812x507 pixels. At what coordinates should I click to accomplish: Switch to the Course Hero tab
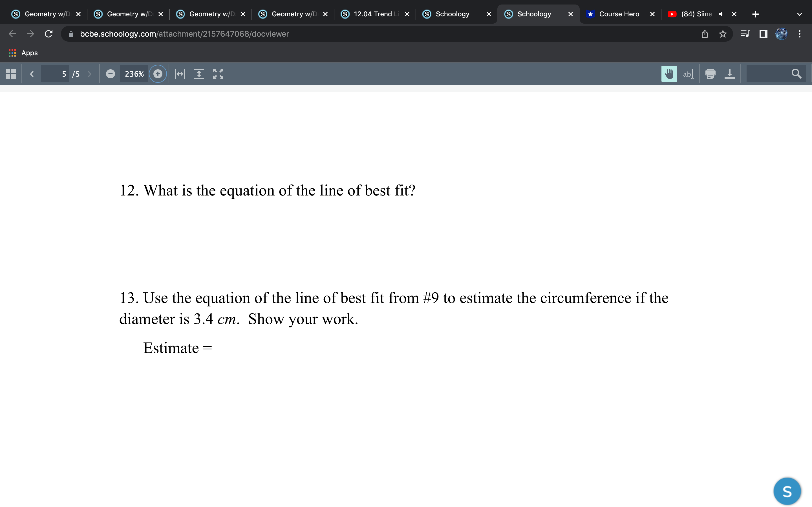coord(619,14)
